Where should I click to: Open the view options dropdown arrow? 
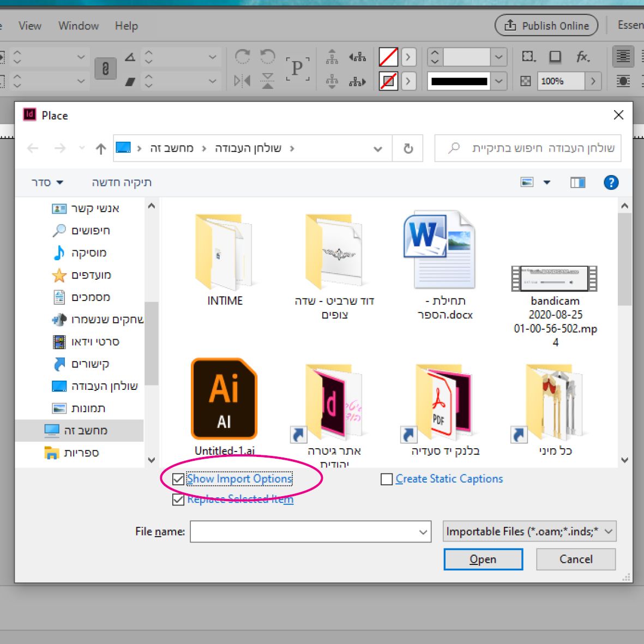[x=546, y=182]
